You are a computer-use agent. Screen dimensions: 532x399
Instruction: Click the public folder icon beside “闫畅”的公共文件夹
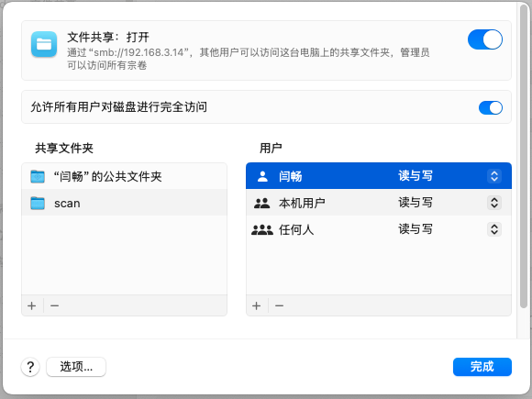pyautogui.click(x=38, y=176)
